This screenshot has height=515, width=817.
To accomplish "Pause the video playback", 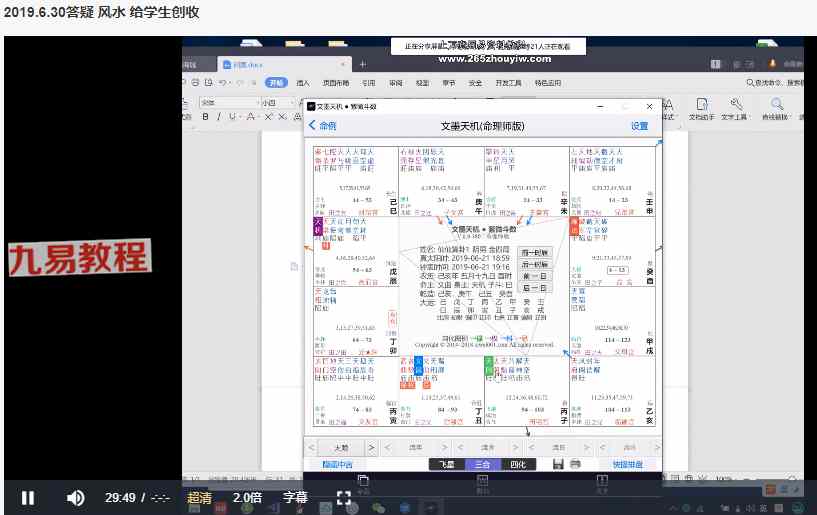I will [x=28, y=497].
